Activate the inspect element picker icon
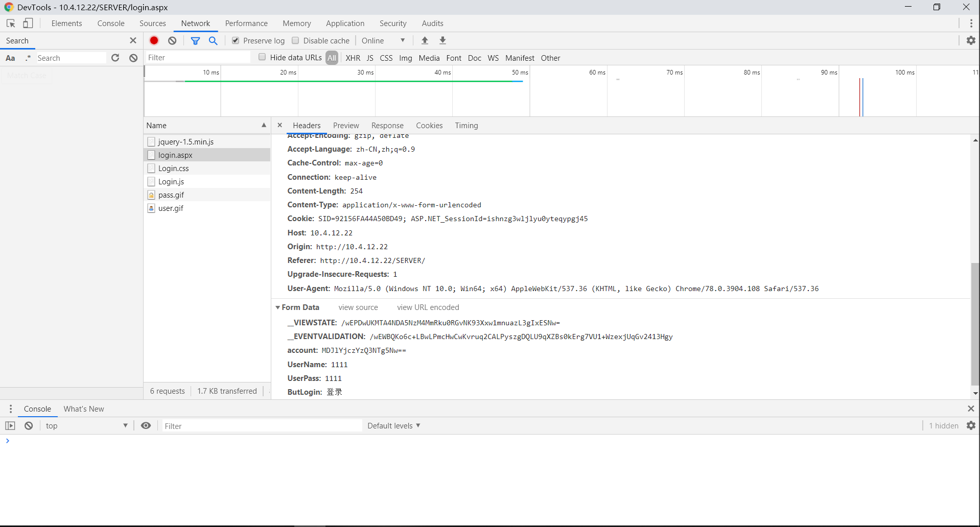The width and height of the screenshot is (980, 527). click(x=11, y=23)
